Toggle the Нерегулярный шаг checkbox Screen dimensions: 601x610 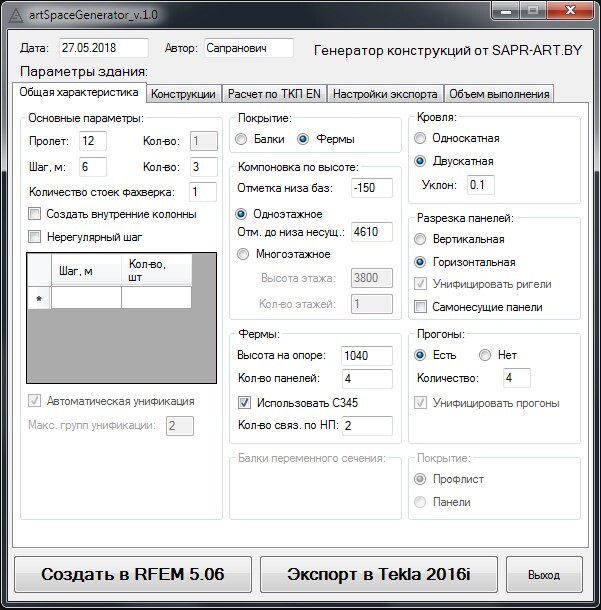coord(36,237)
